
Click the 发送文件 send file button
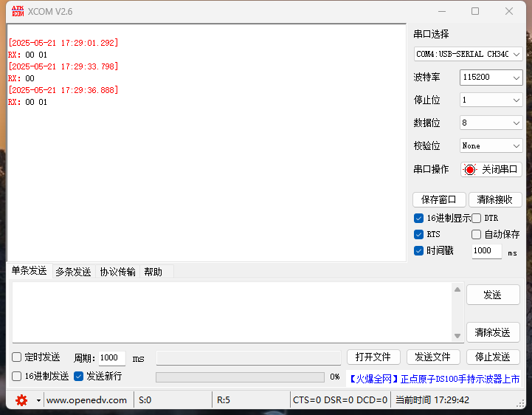coord(433,357)
